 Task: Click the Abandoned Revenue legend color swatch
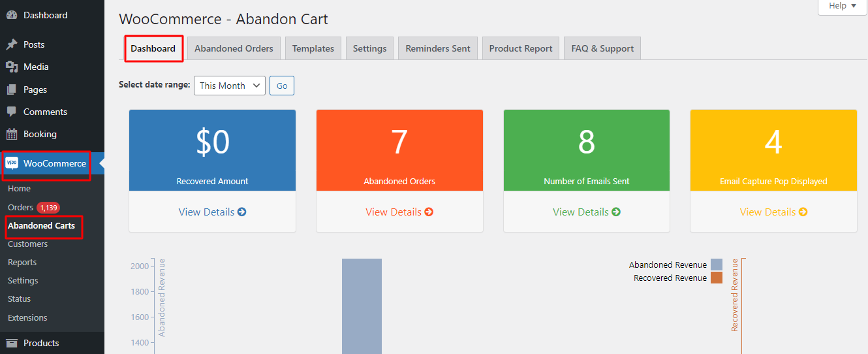(717, 265)
